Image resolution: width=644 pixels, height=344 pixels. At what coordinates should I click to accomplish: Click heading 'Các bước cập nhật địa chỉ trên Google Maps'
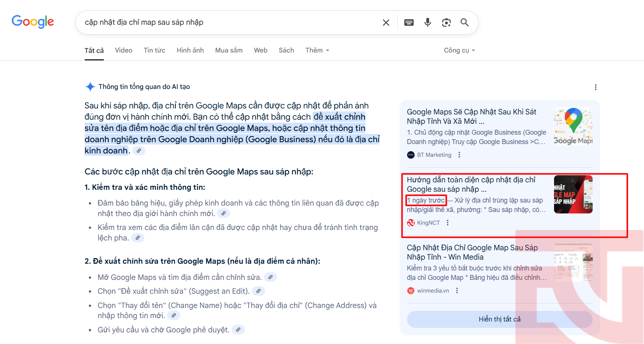pyautogui.click(x=199, y=172)
